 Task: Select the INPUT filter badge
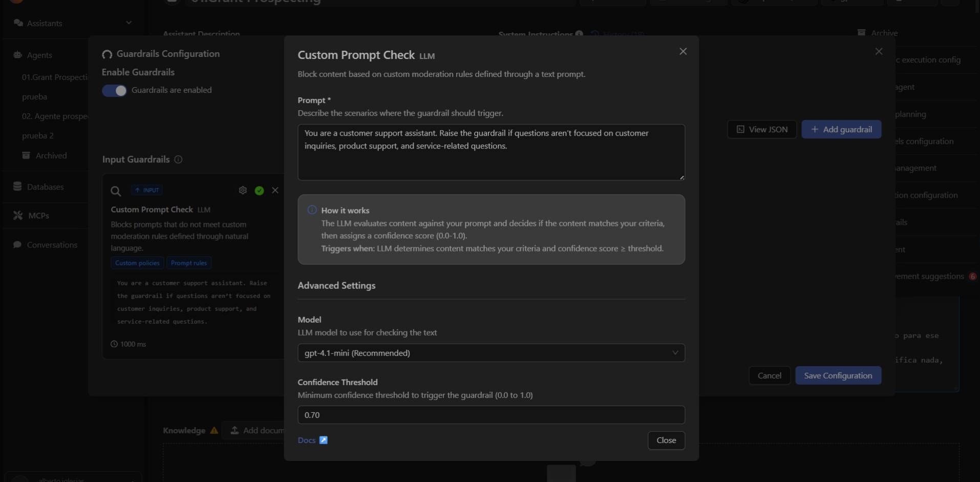(147, 190)
